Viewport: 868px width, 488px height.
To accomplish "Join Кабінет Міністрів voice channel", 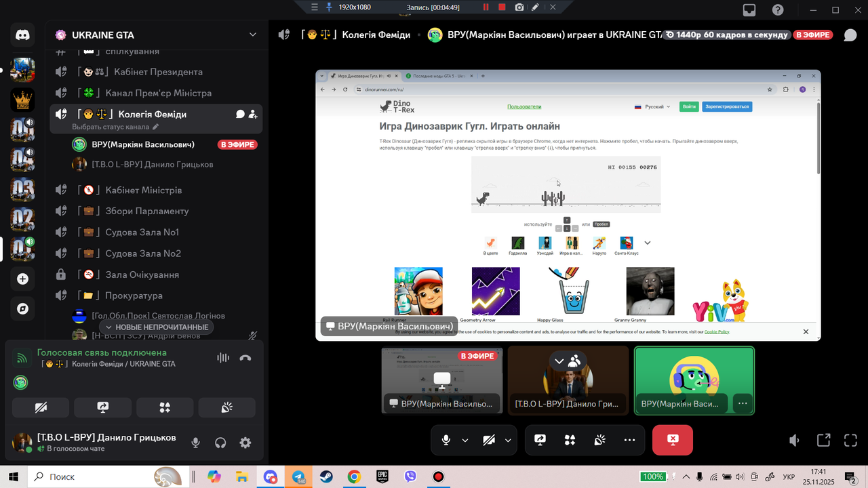I will pyautogui.click(x=156, y=190).
